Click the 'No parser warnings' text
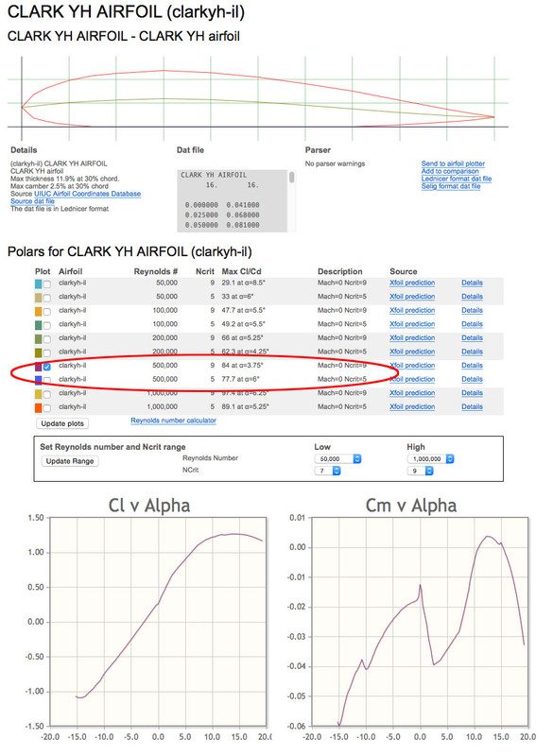Viewport: 553px width, 756px height. [x=335, y=163]
